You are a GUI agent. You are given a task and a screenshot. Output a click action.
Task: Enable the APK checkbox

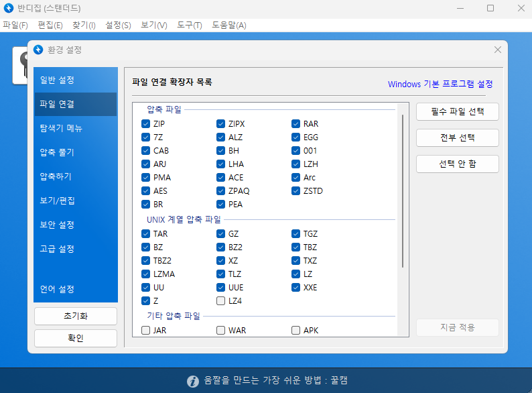click(x=295, y=330)
